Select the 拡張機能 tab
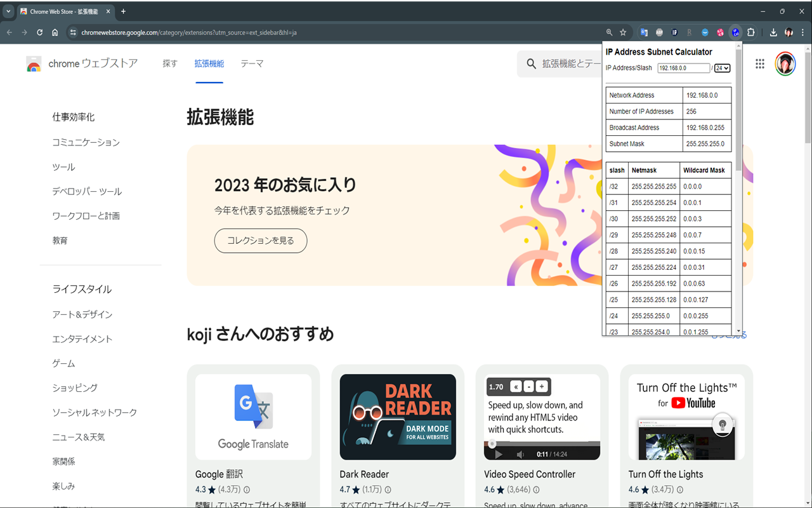 [x=209, y=63]
